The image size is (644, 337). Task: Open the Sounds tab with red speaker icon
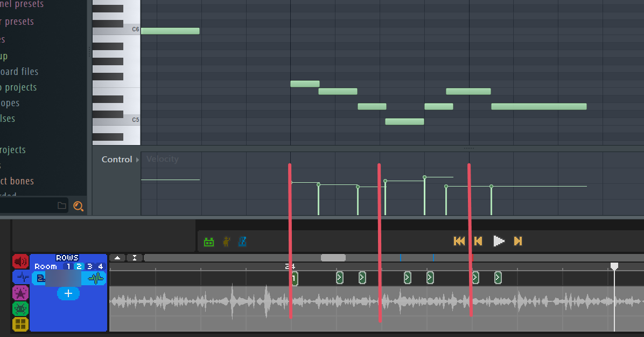20,262
